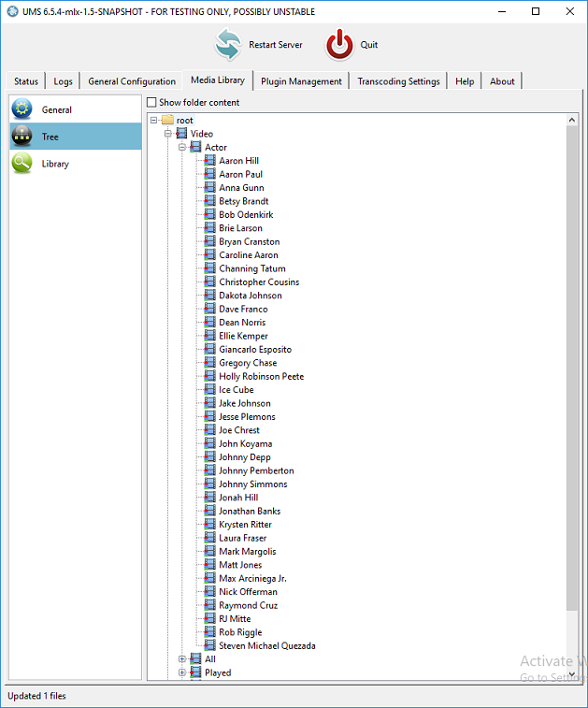
Task: Select Holly Robinson Peete tree item
Action: 262,377
